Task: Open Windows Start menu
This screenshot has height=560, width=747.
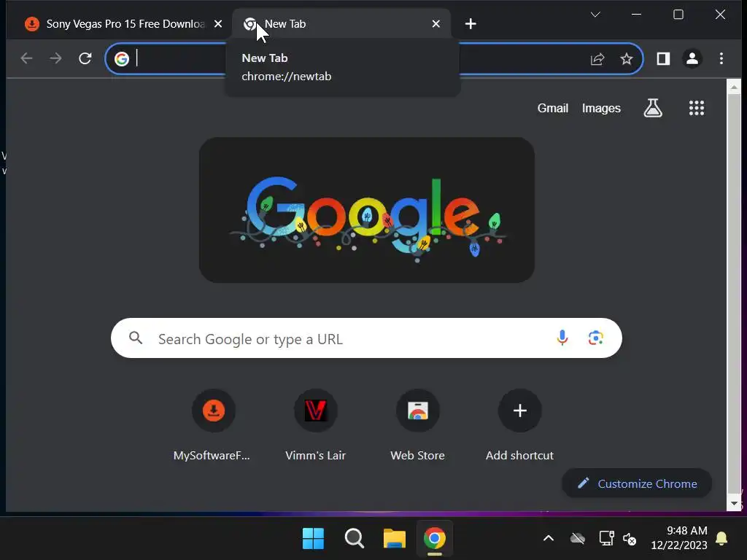Action: pyautogui.click(x=313, y=539)
